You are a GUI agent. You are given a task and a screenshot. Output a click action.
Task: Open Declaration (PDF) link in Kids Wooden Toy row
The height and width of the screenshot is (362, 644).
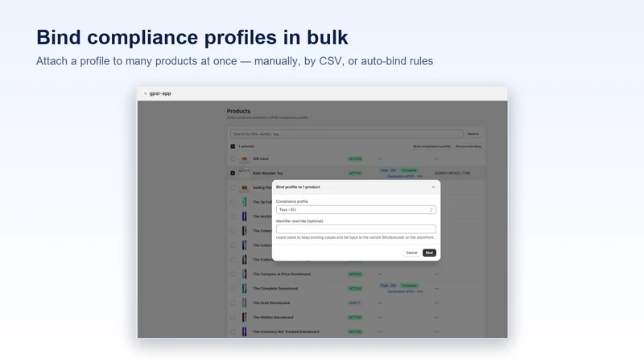405,176
